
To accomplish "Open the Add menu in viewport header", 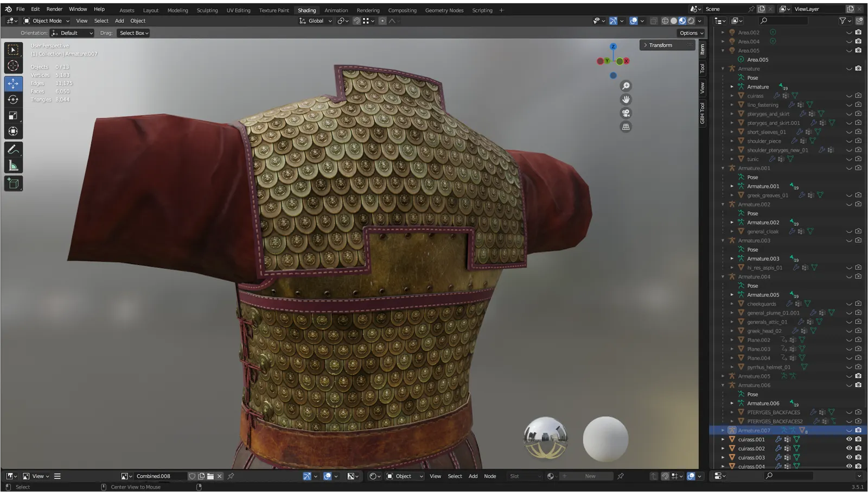I will pyautogui.click(x=119, y=21).
